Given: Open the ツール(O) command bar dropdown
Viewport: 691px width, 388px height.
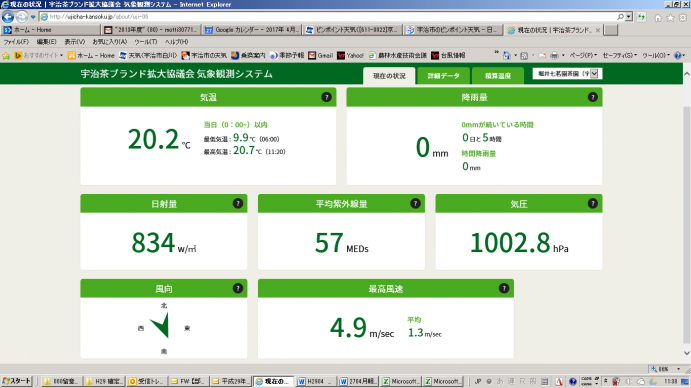Looking at the screenshot, I should pyautogui.click(x=656, y=56).
